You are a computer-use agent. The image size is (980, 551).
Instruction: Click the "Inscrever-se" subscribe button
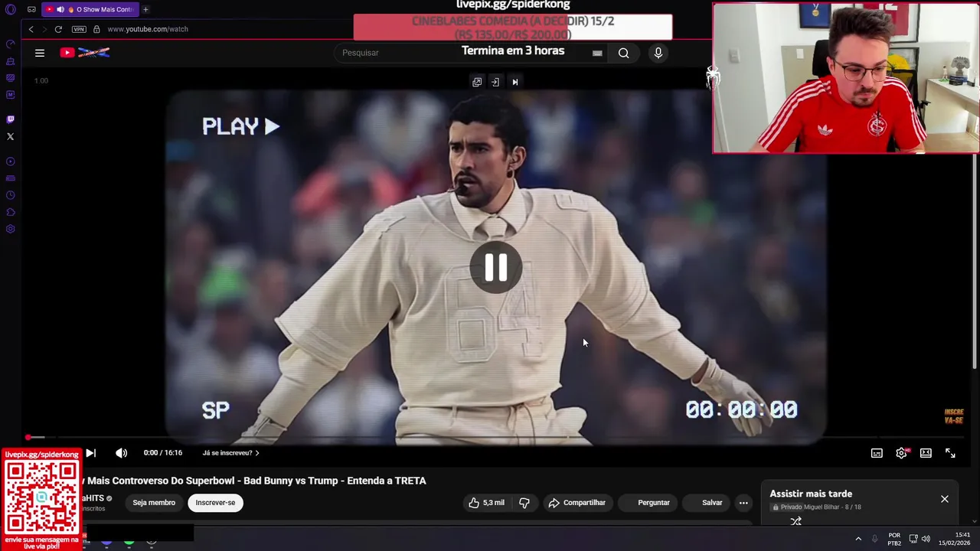215,503
